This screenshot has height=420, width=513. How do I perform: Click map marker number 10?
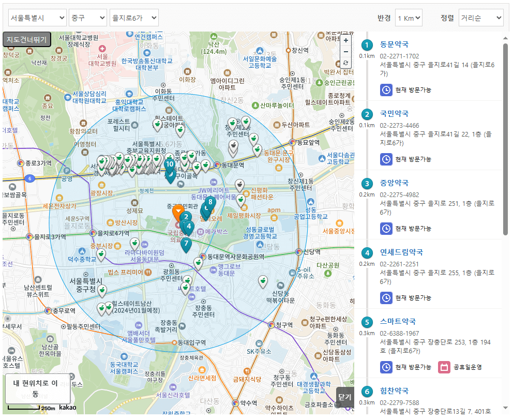point(170,166)
